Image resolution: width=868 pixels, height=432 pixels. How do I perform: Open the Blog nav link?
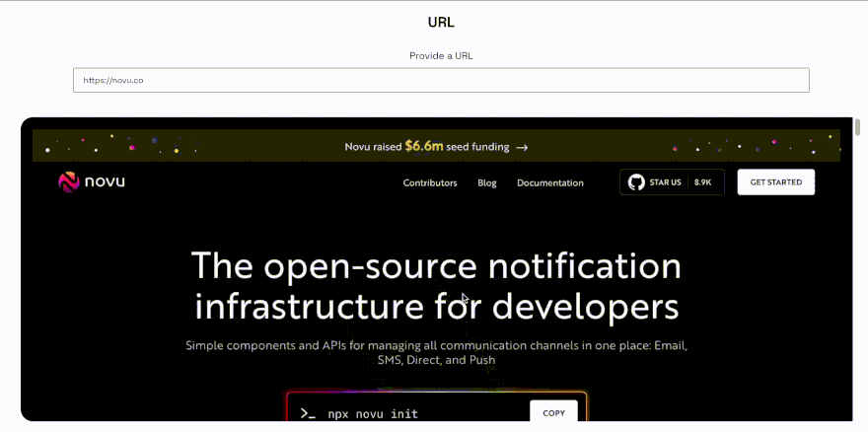(487, 182)
